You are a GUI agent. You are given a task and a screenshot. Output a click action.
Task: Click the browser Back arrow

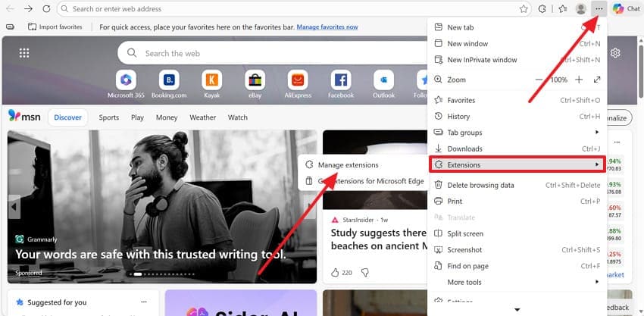tap(11, 8)
